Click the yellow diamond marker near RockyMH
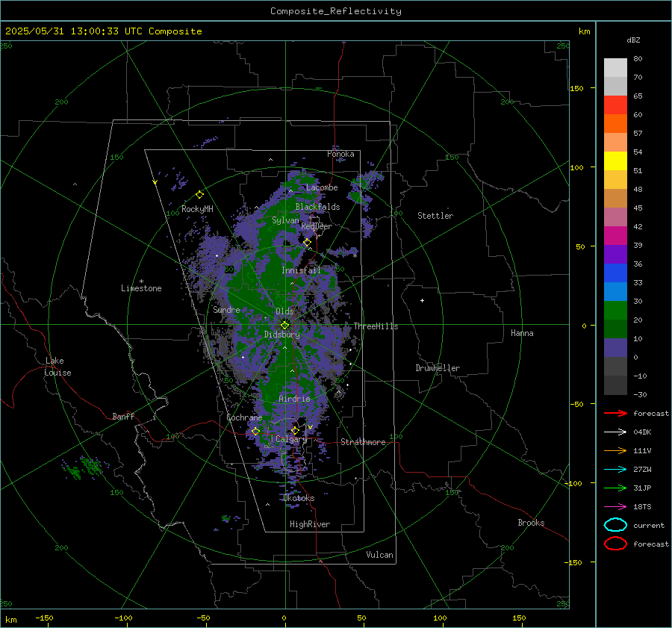The image size is (672, 628). click(x=199, y=195)
